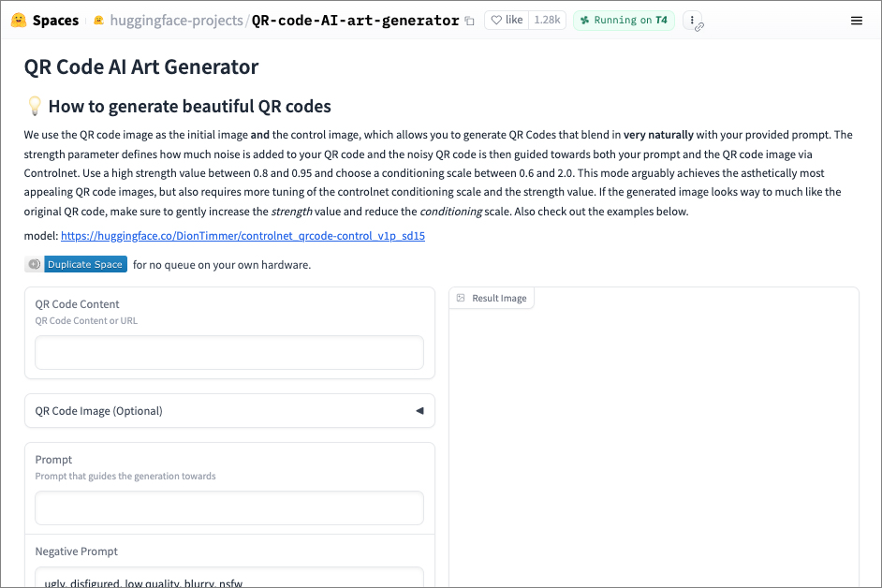Image resolution: width=882 pixels, height=588 pixels.
Task: Click the heart like icon
Action: pyautogui.click(x=497, y=20)
